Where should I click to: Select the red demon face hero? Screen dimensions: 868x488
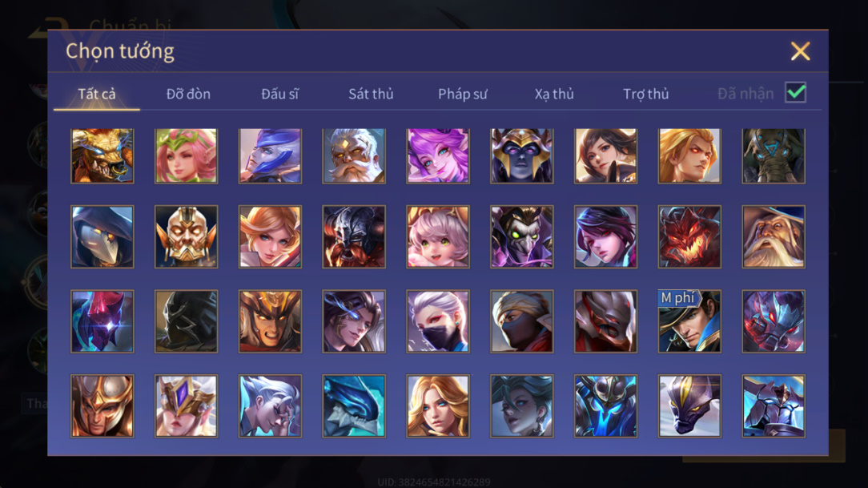click(689, 237)
